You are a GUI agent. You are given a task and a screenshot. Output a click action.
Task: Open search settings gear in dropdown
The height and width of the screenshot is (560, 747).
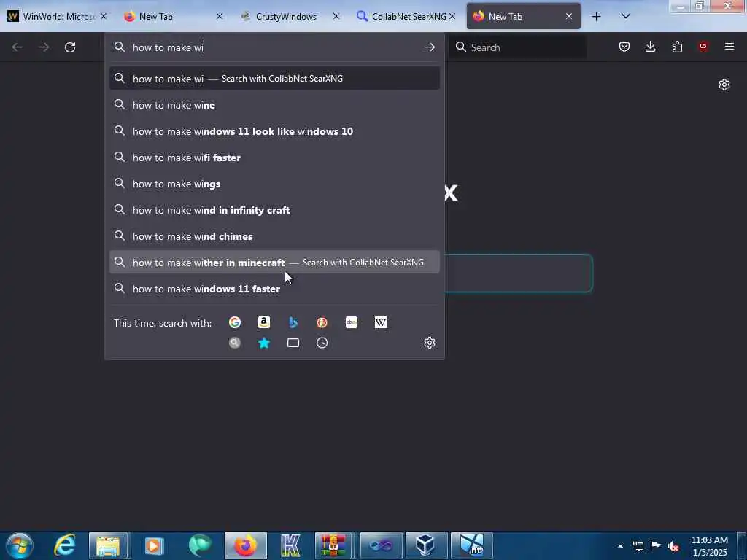[429, 343]
